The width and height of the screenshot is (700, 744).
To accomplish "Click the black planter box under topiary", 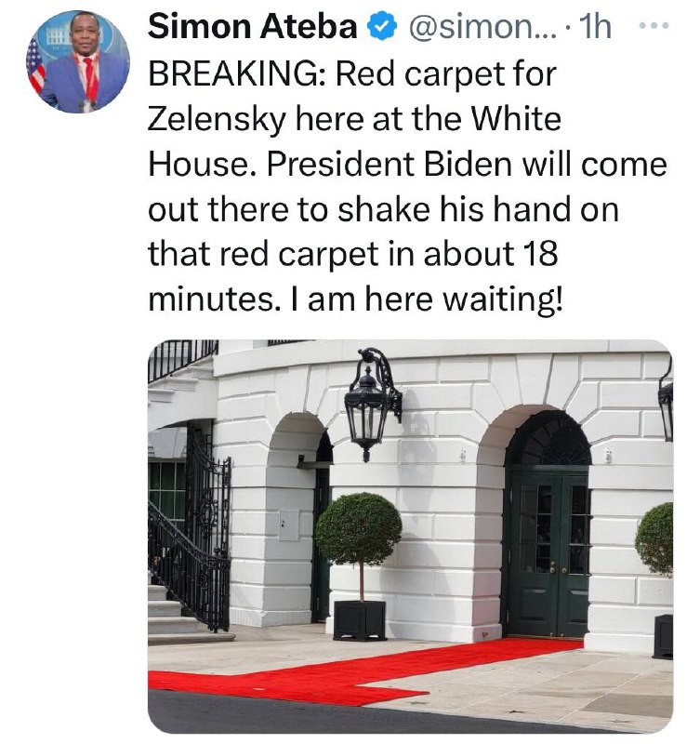I will [360, 620].
